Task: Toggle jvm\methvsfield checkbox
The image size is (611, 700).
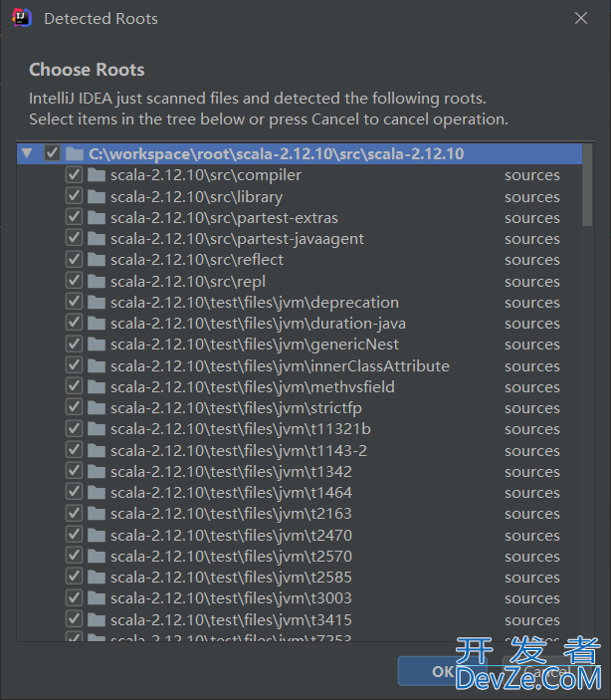Action: 74,386
